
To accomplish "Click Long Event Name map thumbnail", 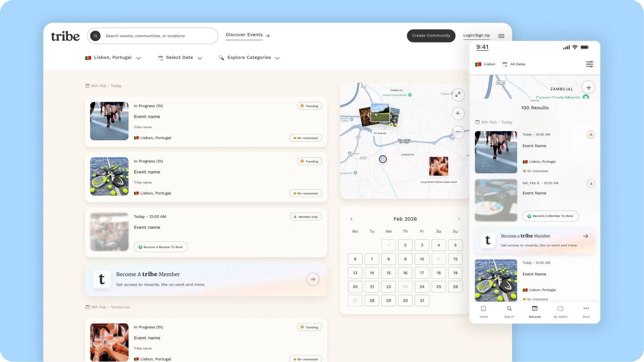I will [x=439, y=166].
